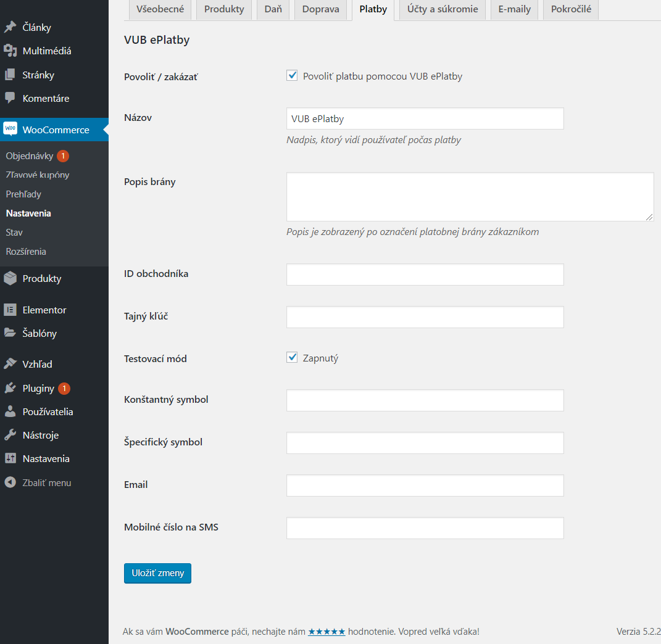This screenshot has width=661, height=644.
Task: Click the Komentáre speech bubble icon
Action: click(10, 98)
